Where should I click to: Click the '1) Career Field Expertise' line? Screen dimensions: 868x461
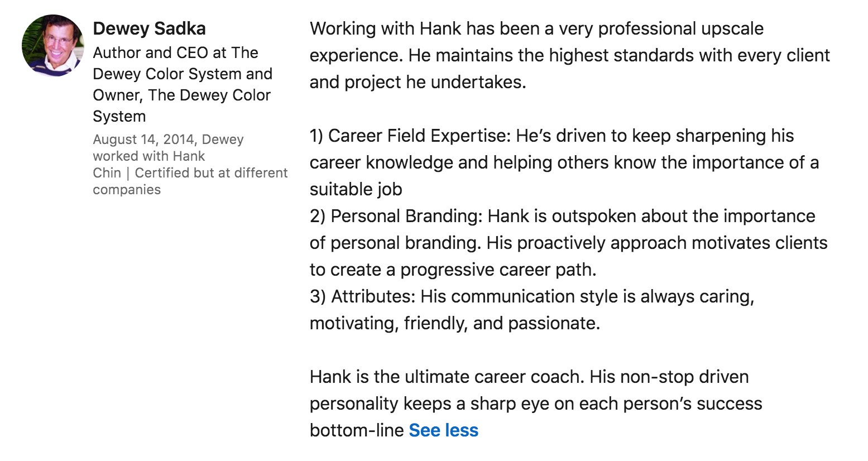[552, 136]
